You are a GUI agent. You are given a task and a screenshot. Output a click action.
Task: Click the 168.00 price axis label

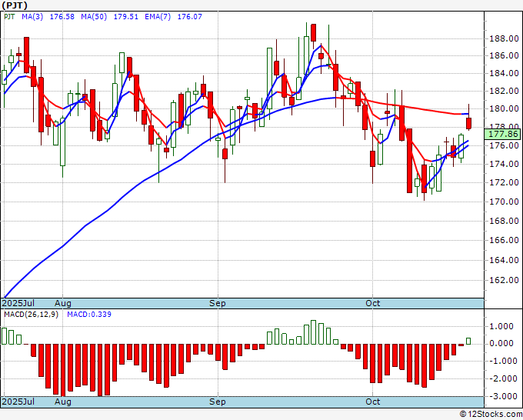point(504,221)
